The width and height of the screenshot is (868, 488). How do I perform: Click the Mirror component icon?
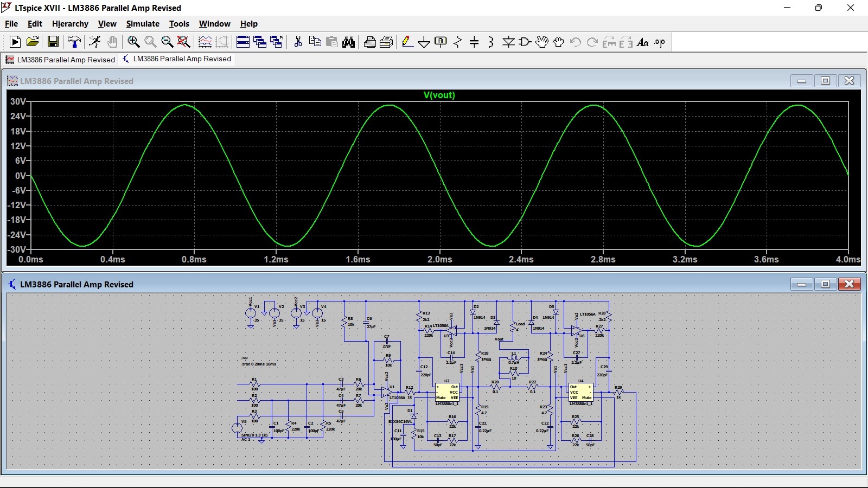pos(626,42)
